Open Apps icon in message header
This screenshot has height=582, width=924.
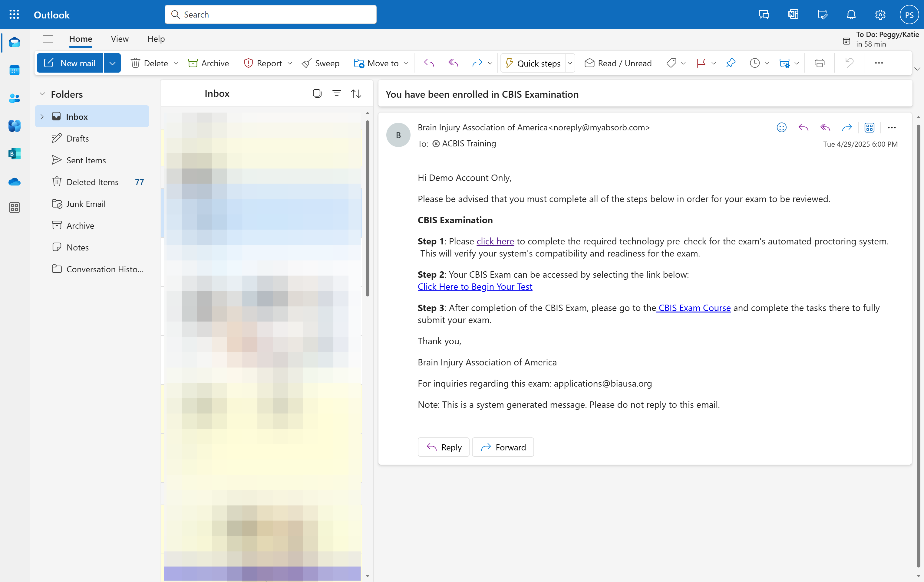[869, 127]
